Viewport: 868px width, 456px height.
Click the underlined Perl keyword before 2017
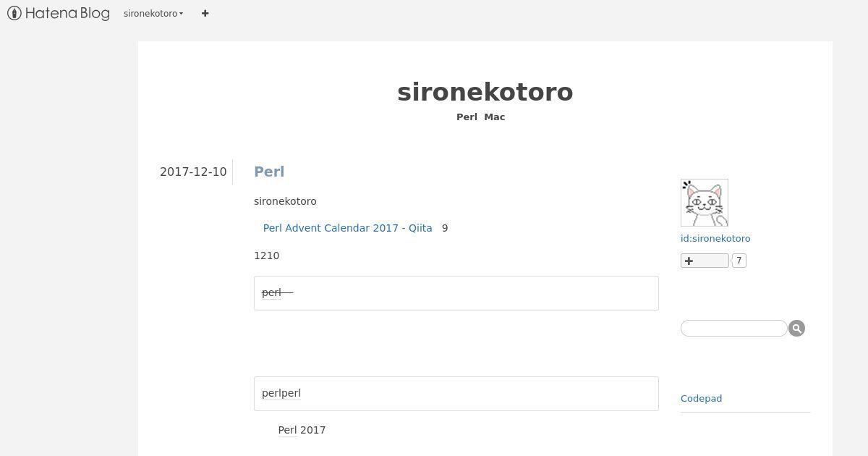coord(287,430)
